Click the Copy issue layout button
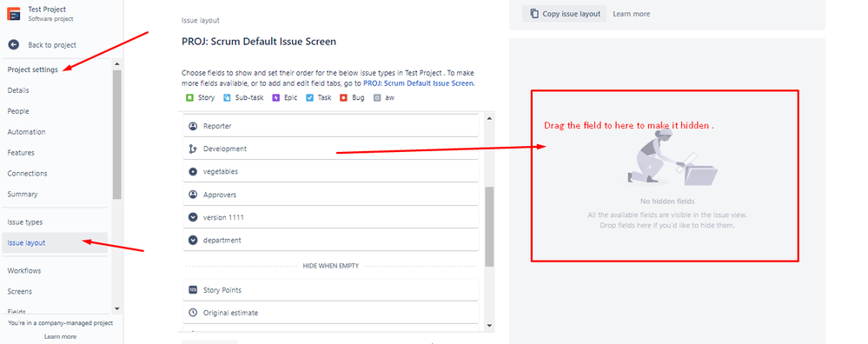This screenshot has height=344, width=868. tap(564, 14)
